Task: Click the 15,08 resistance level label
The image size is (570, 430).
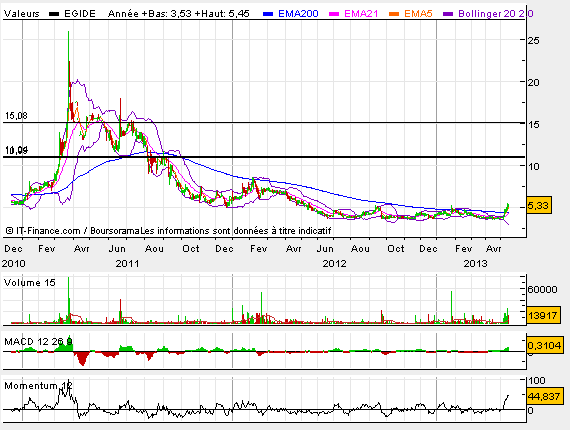Action: point(16,116)
